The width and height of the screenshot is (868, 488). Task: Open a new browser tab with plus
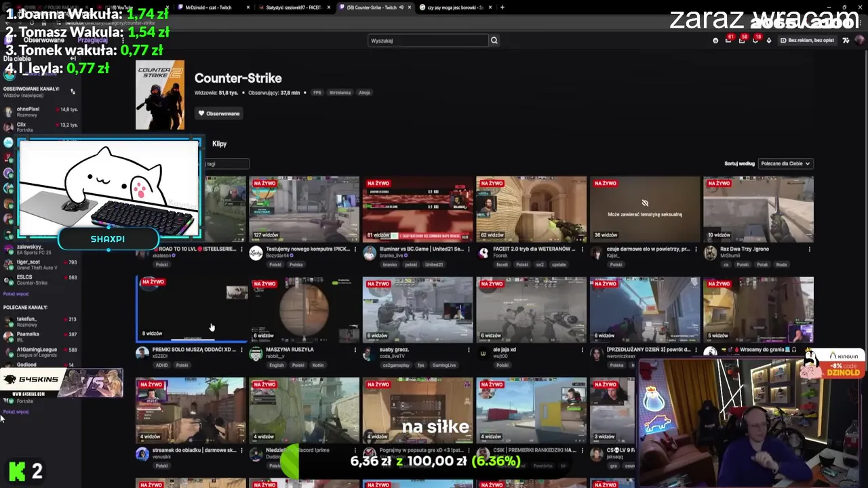(x=502, y=7)
